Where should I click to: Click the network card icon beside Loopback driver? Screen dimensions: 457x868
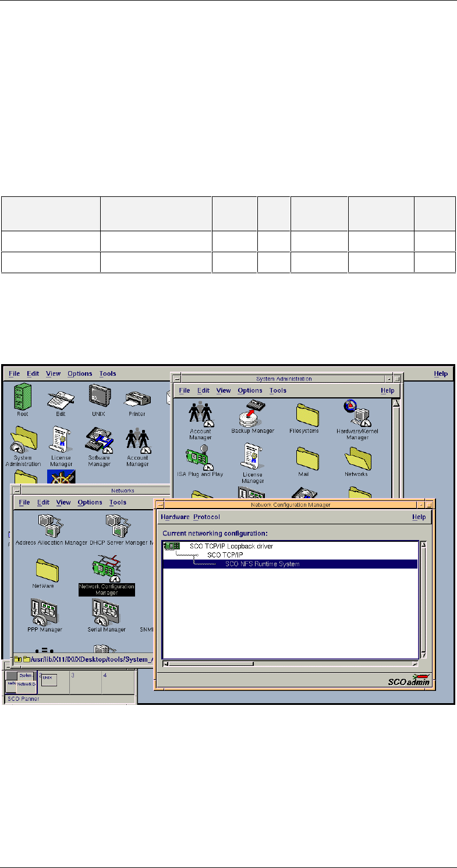172,546
